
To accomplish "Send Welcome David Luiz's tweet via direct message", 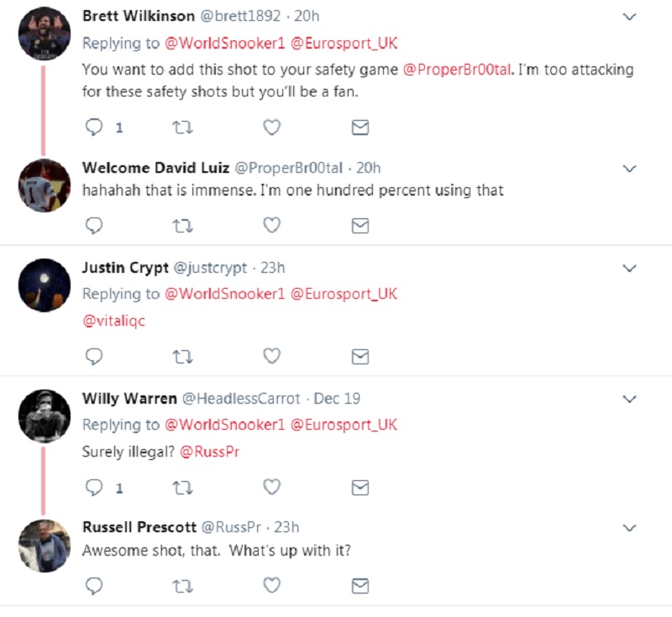I will point(360,226).
